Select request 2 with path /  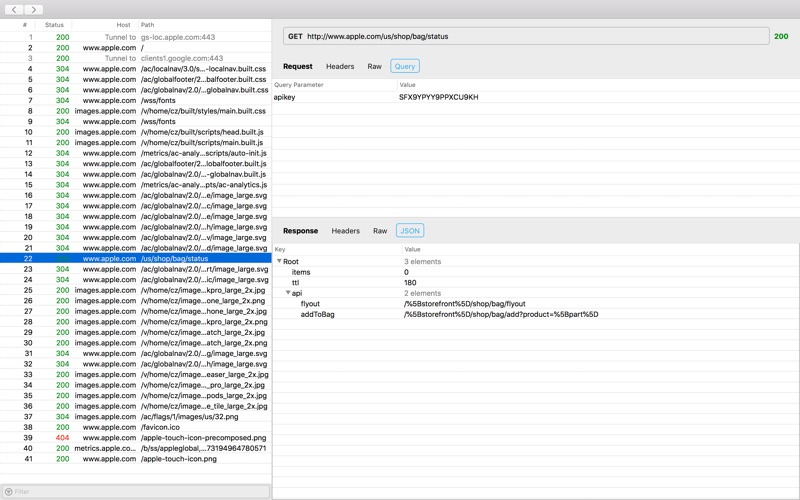coord(136,48)
